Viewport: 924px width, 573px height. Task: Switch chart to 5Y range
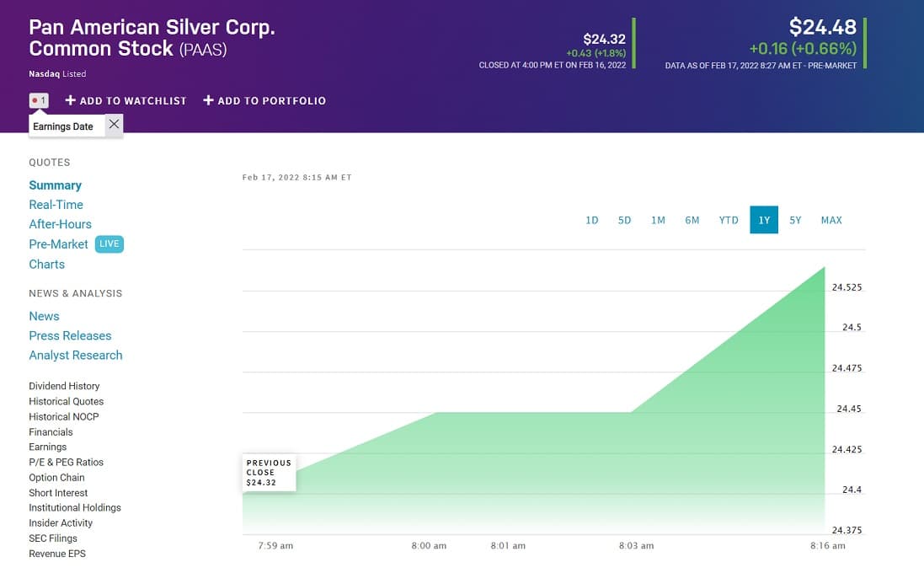[x=795, y=220]
